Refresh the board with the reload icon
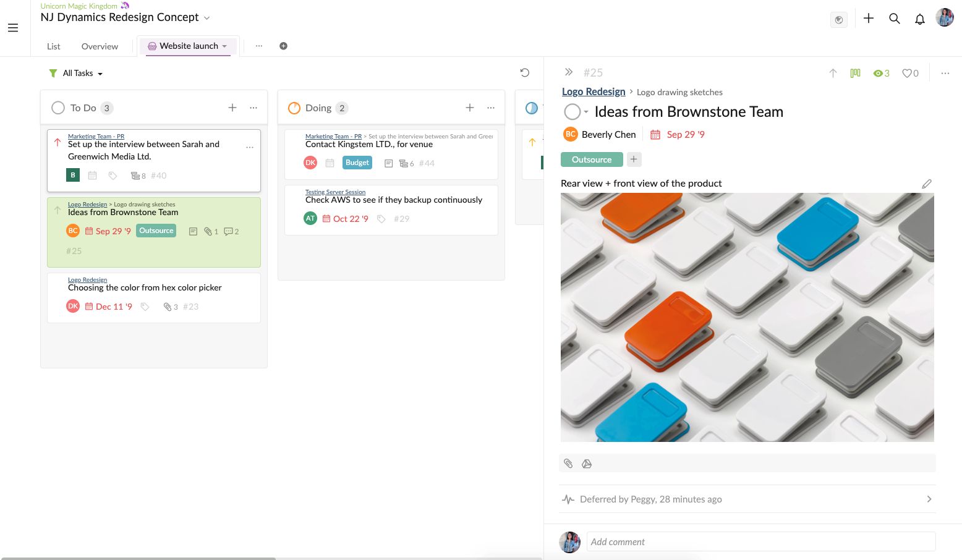Screen dimensions: 962x560 click(x=525, y=73)
